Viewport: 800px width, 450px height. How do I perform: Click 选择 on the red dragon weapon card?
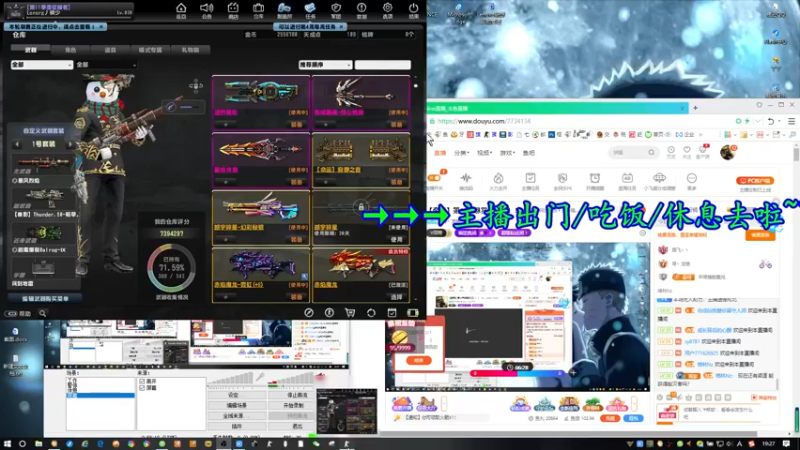click(396, 297)
